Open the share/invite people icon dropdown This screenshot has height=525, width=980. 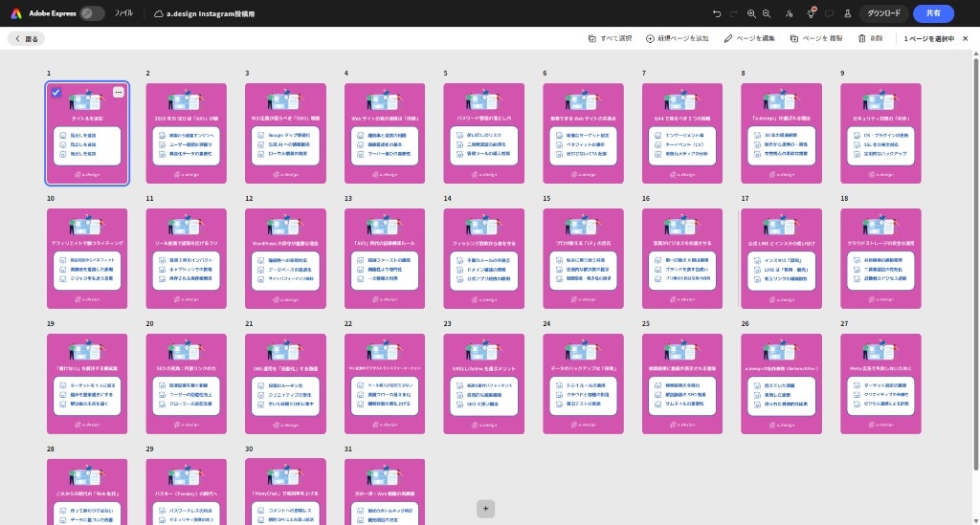coord(789,13)
